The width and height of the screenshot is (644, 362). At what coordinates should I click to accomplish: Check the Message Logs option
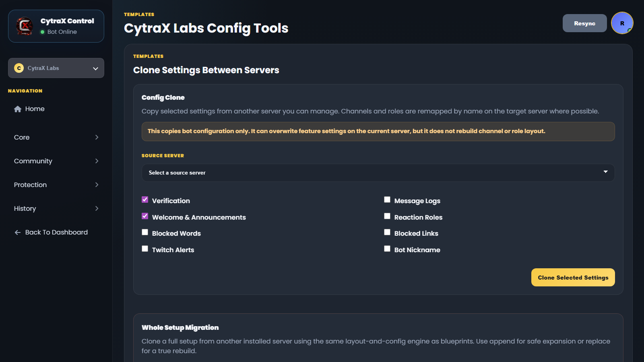click(x=387, y=200)
